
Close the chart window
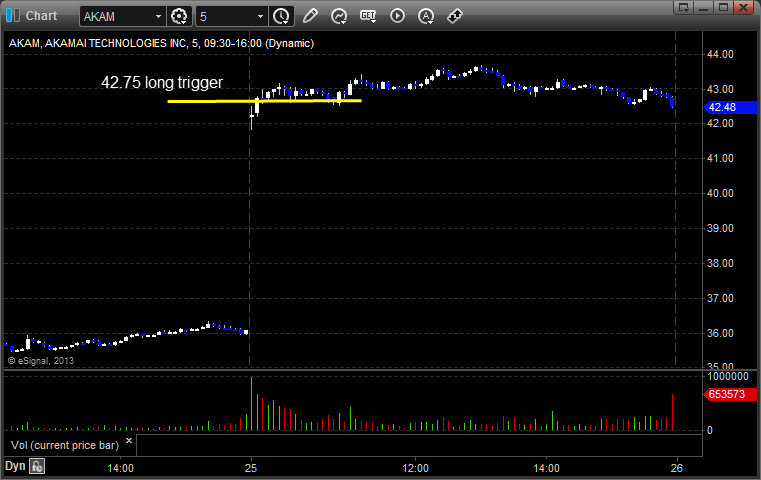point(743,7)
